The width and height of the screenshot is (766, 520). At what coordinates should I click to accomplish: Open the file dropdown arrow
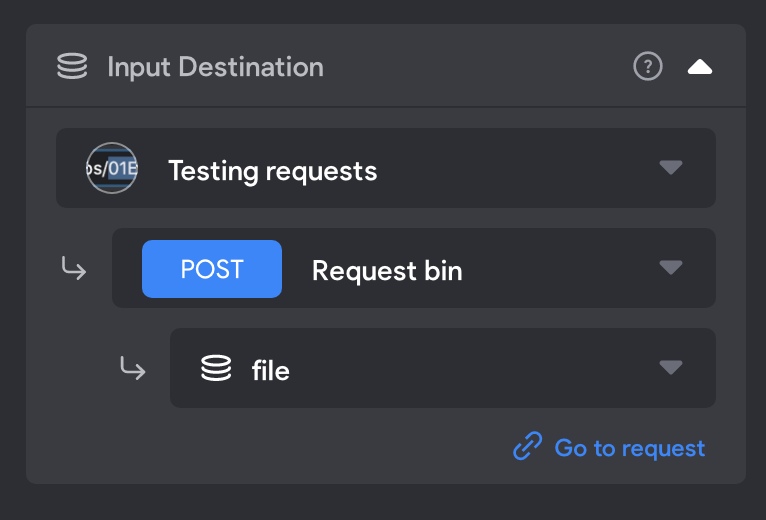coord(671,367)
